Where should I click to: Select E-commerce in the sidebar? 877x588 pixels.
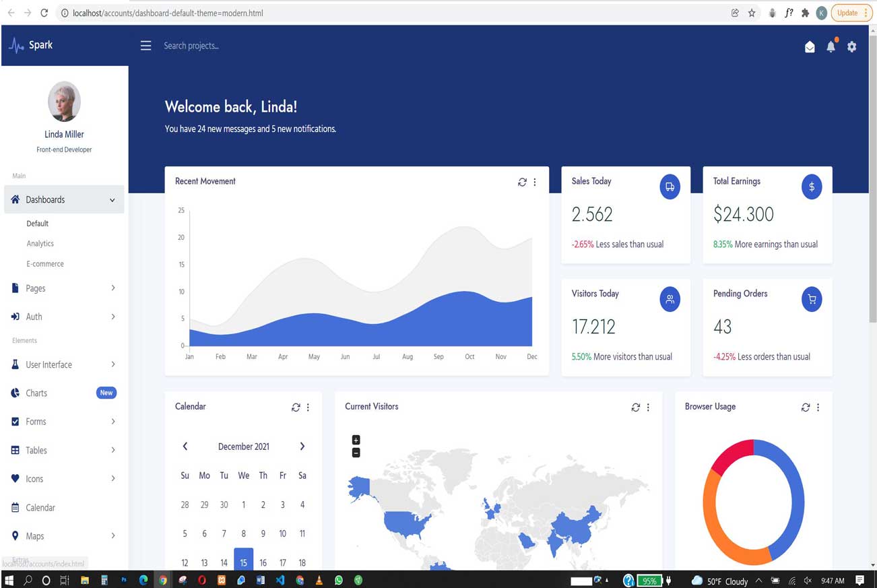[x=45, y=264]
